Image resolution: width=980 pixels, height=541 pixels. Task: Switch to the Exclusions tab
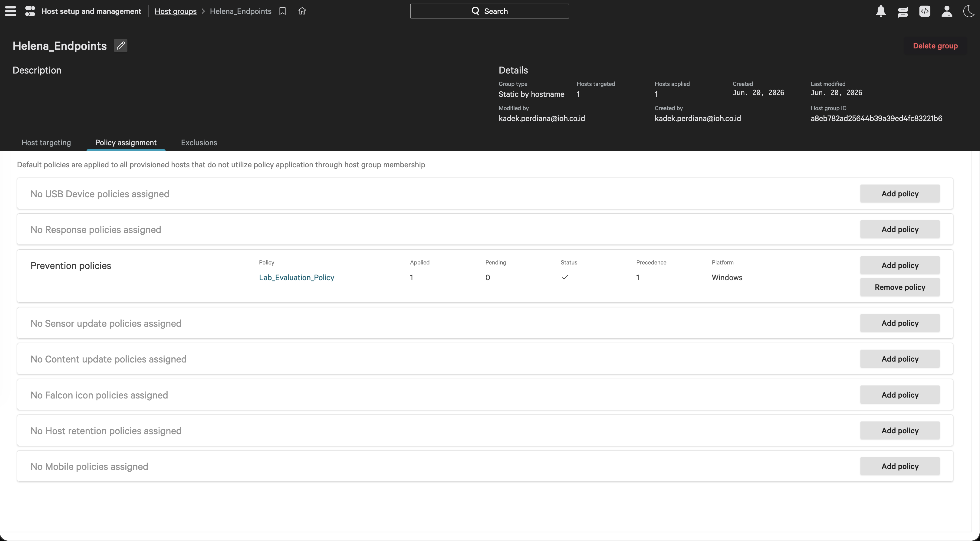[199, 142]
